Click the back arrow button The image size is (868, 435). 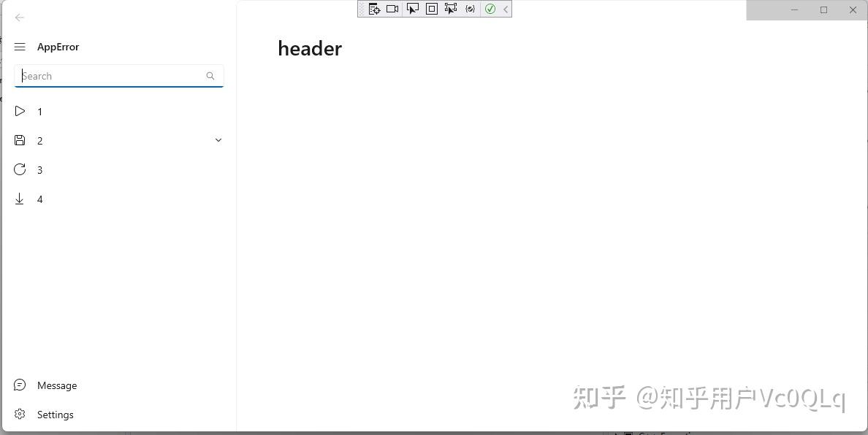pyautogui.click(x=19, y=18)
